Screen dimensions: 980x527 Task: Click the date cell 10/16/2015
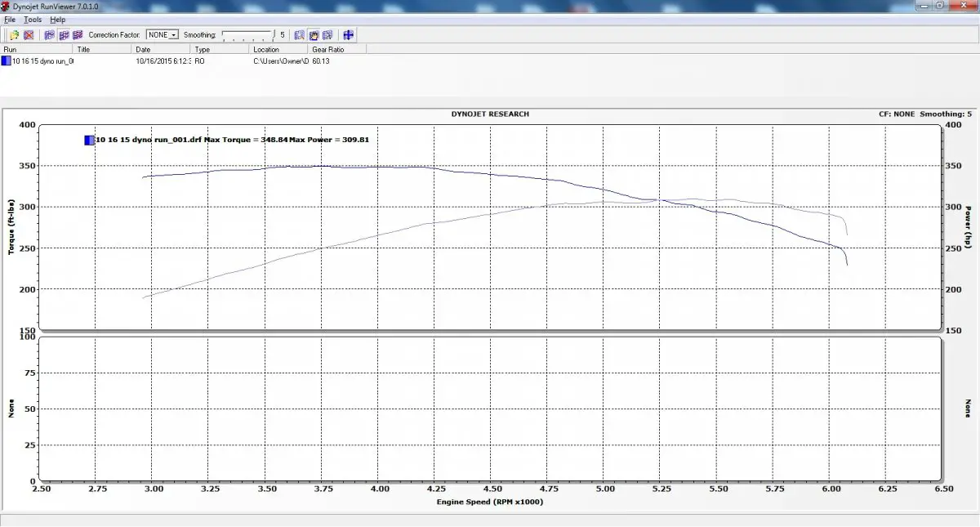(163, 60)
